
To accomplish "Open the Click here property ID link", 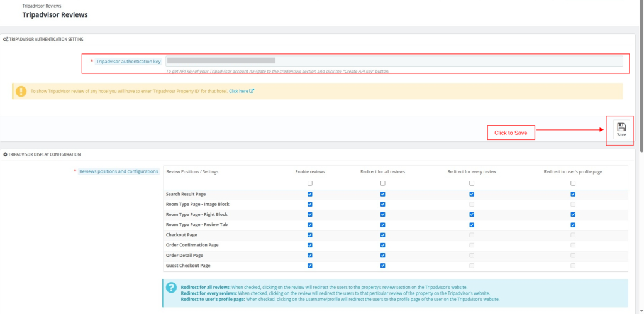I will 238,91.
